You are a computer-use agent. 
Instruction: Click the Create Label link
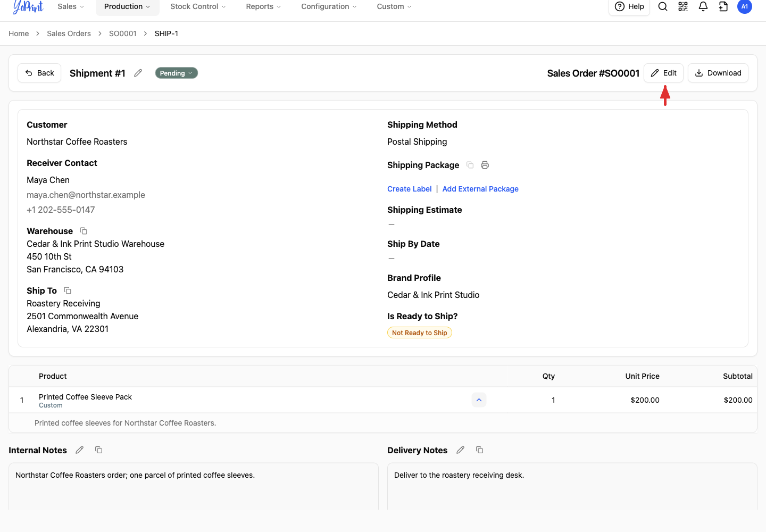pyautogui.click(x=410, y=189)
